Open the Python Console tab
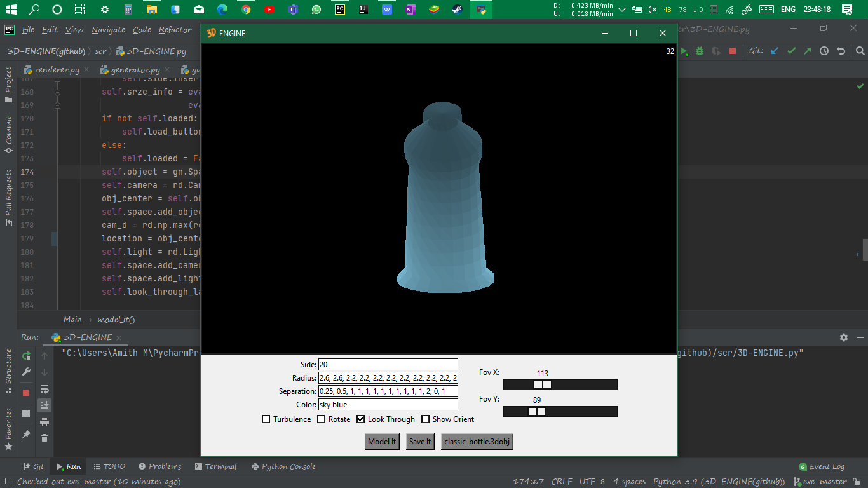Viewport: 868px width, 488px height. click(283, 466)
